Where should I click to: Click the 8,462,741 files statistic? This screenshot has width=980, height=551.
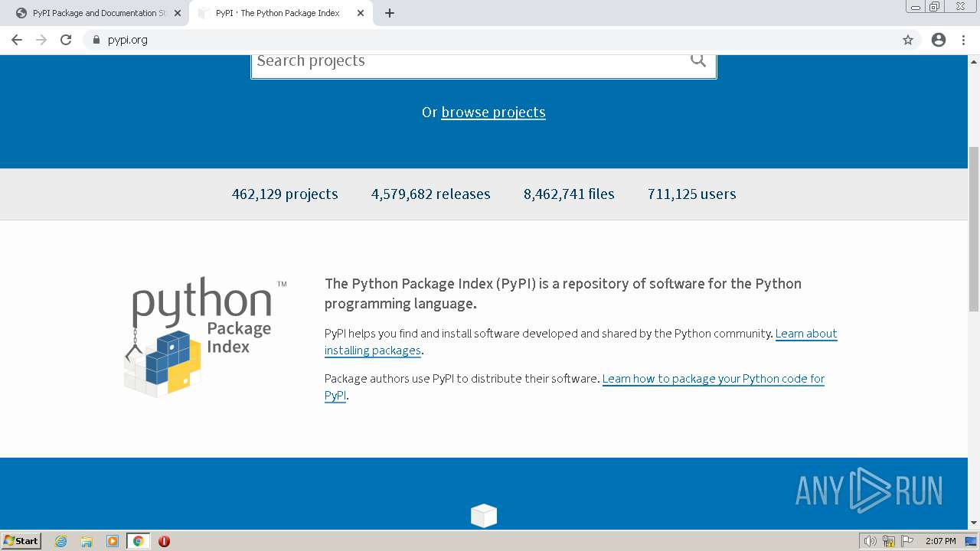coord(569,194)
